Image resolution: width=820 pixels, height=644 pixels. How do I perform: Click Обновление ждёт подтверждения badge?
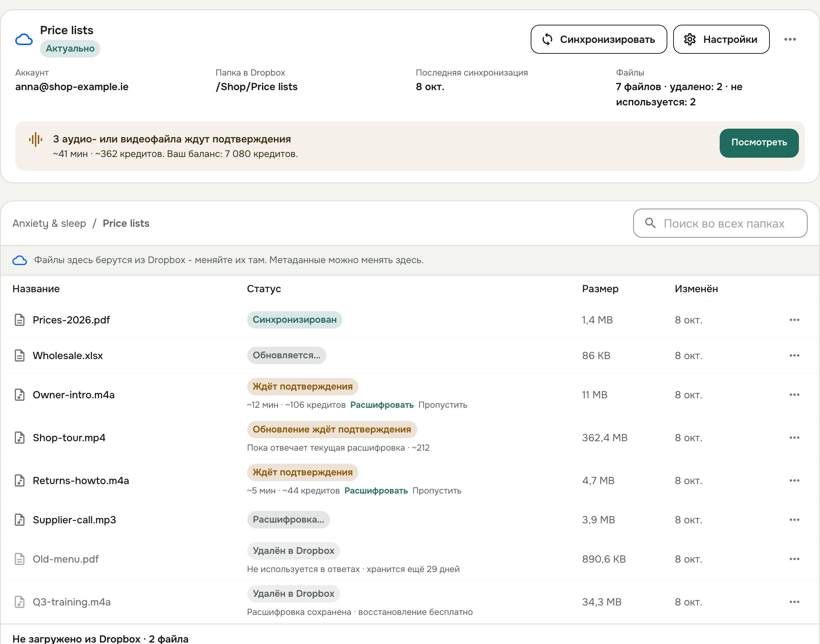click(x=332, y=430)
